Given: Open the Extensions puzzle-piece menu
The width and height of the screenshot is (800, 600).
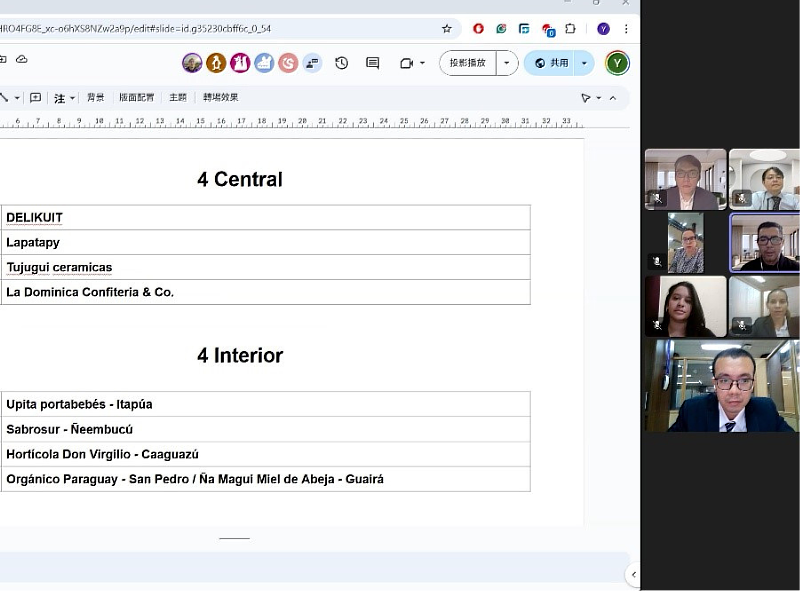Looking at the screenshot, I should coord(570,29).
